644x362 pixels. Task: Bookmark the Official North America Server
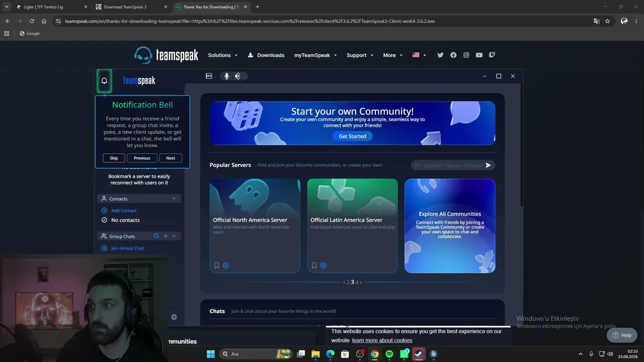217,265
